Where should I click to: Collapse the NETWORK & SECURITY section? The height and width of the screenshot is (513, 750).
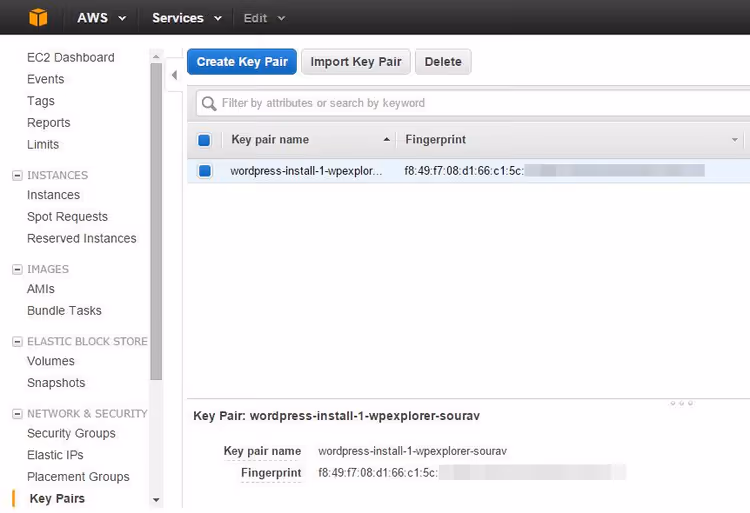(17, 414)
